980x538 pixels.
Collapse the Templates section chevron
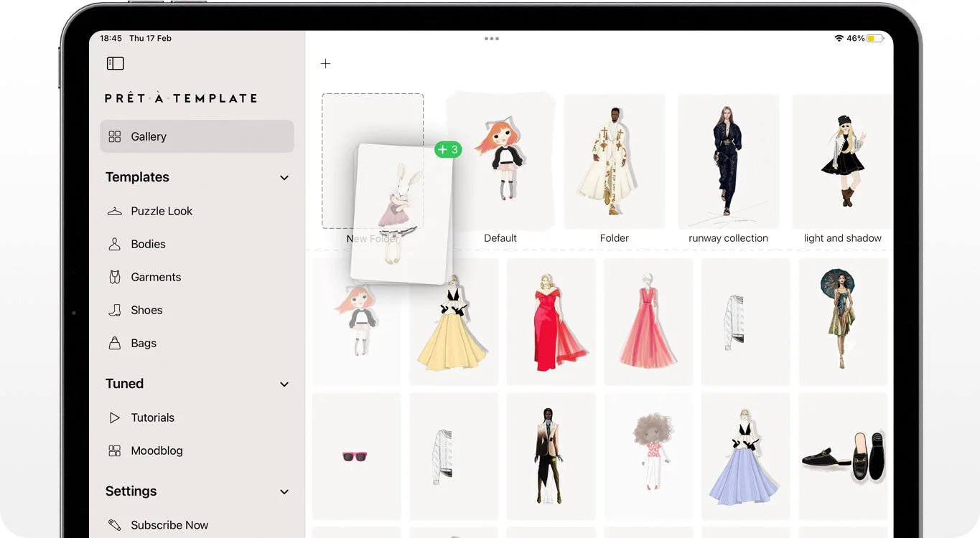pos(284,178)
